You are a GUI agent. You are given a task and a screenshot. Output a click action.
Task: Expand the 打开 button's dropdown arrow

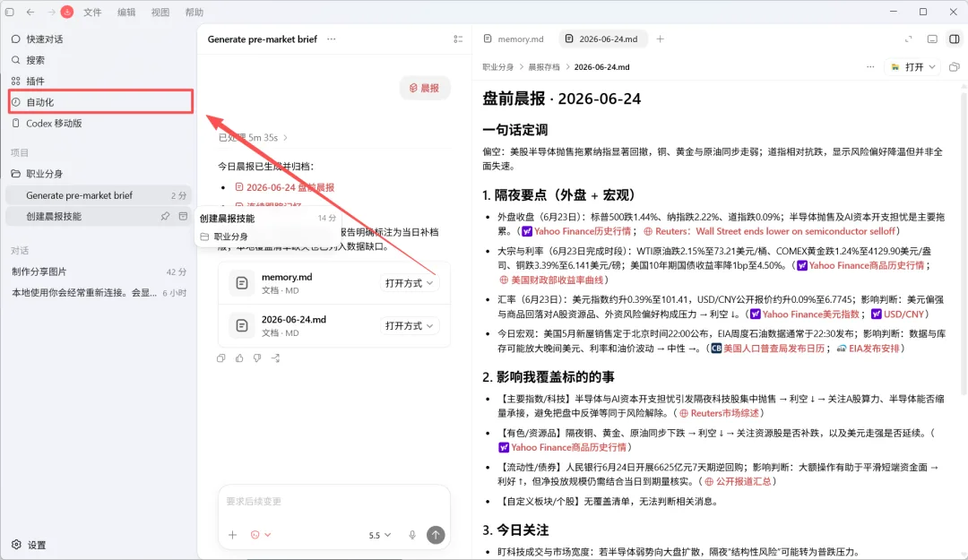(932, 66)
